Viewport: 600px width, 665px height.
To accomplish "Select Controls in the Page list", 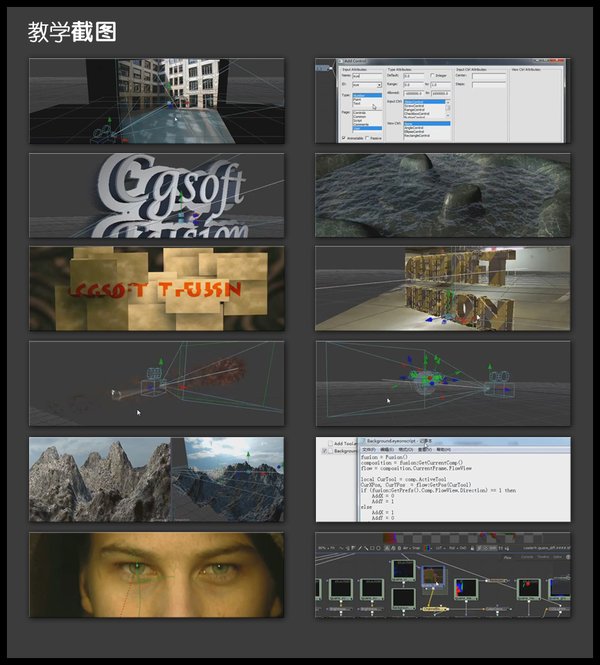I will tap(367, 112).
